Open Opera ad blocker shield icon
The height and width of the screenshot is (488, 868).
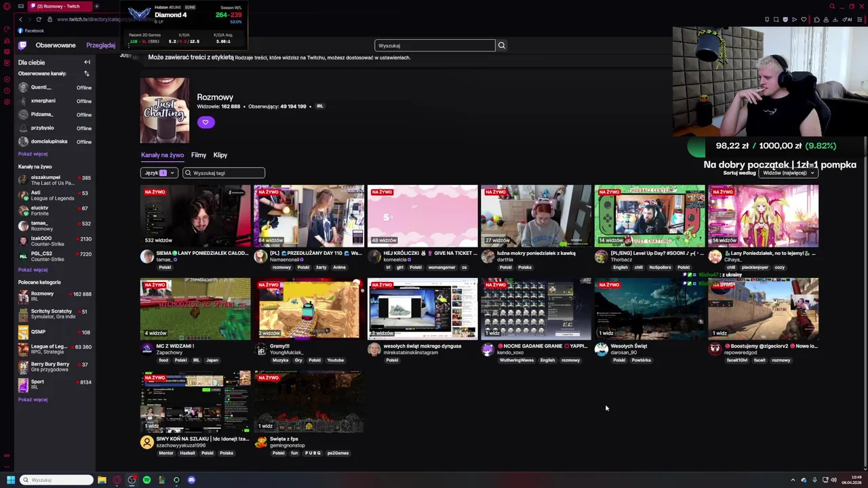[x=785, y=19]
